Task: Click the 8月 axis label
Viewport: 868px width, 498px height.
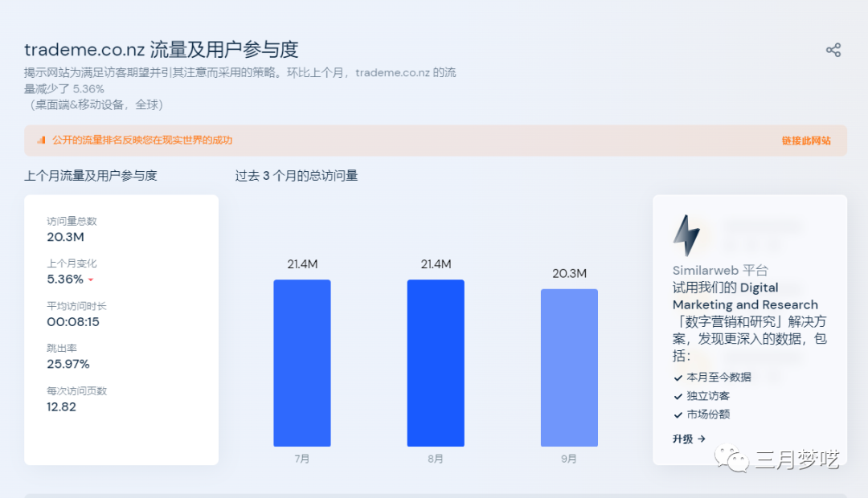Action: pyautogui.click(x=435, y=459)
